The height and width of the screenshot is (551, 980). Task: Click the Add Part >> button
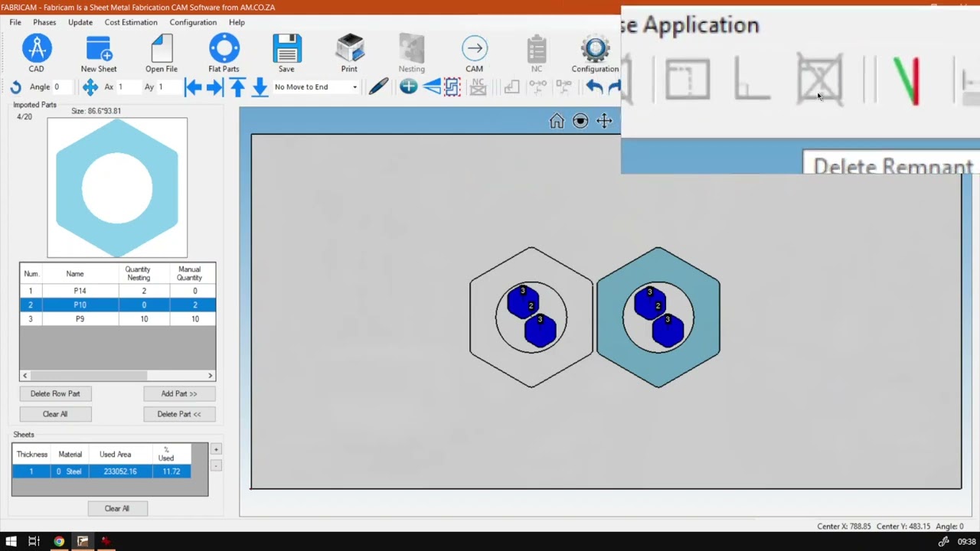tap(179, 393)
